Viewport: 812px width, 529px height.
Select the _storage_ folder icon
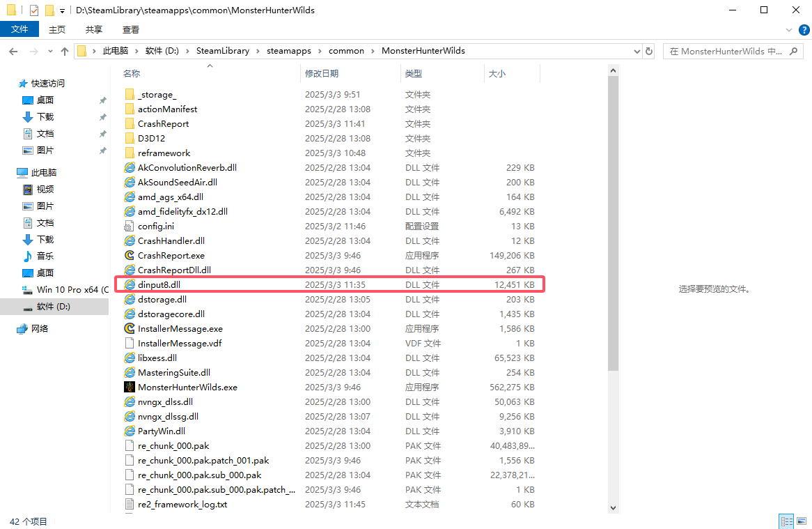[x=130, y=94]
